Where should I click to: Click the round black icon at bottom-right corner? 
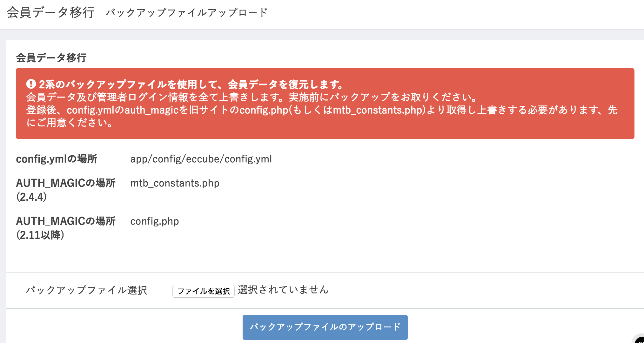pos(640,339)
